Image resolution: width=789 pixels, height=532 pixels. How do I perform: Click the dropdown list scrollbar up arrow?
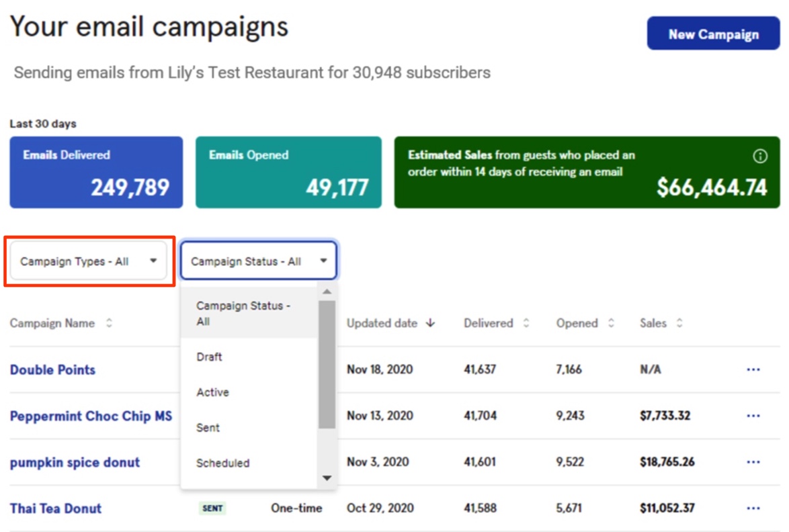click(x=327, y=292)
